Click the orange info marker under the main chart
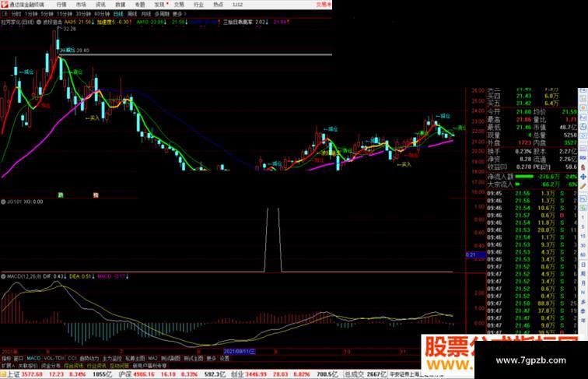The height and width of the screenshot is (379, 588). 96,195
